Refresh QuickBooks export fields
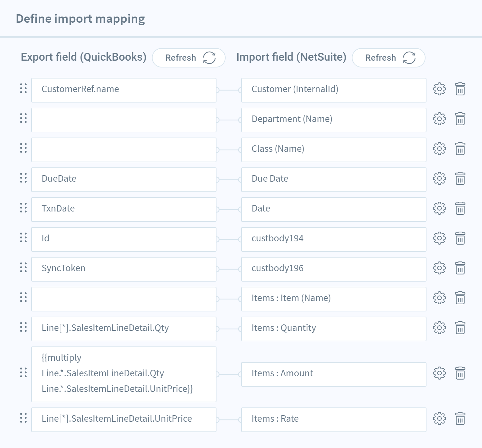Screen dimensions: 482x448 tap(189, 58)
